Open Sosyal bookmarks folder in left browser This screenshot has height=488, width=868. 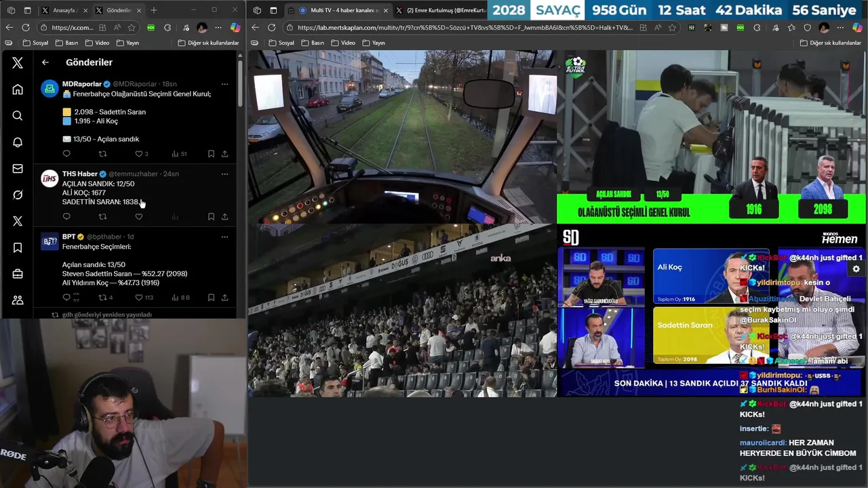coord(35,43)
